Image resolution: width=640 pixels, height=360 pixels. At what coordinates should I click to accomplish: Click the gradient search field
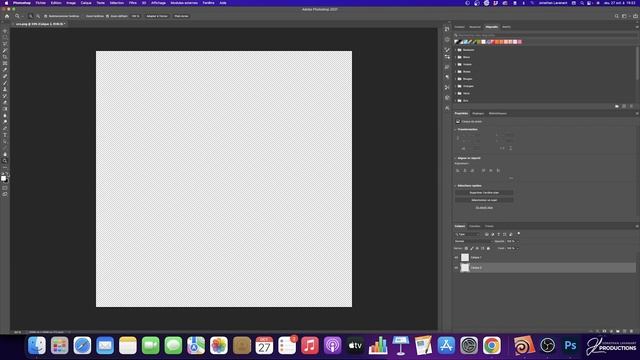544,35
